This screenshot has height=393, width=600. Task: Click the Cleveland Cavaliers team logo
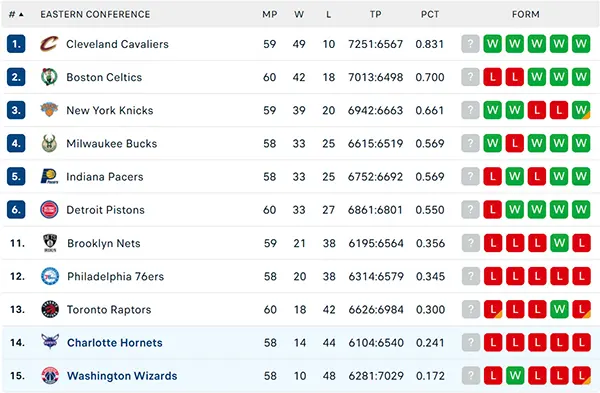[49, 44]
